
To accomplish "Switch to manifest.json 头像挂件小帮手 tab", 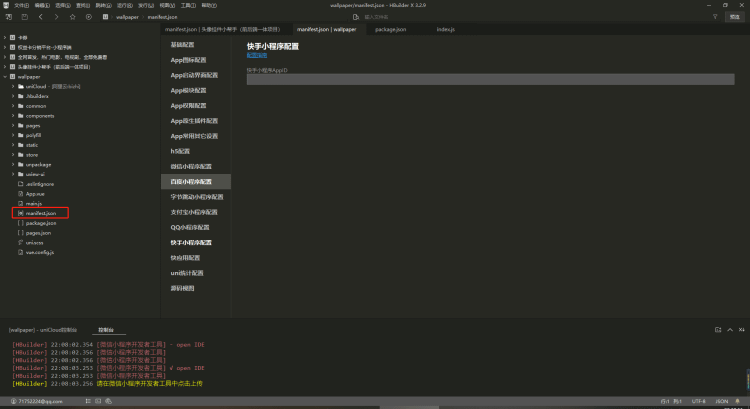I will (x=222, y=29).
